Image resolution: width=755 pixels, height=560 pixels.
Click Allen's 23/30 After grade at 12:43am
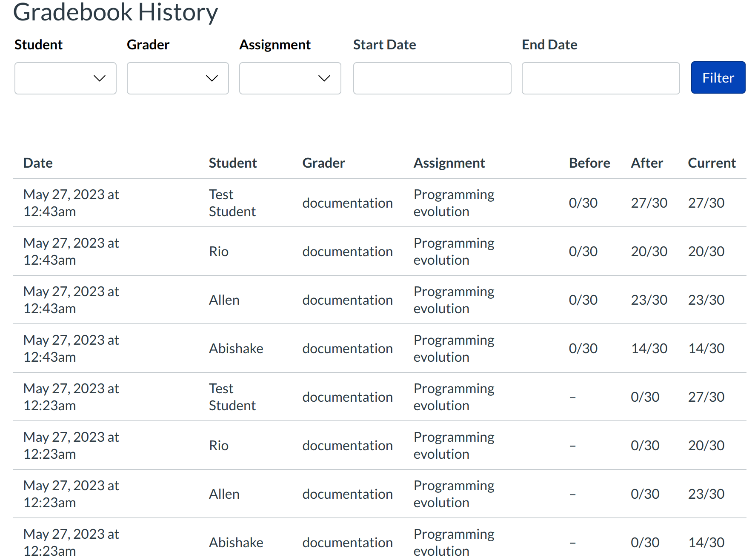tap(649, 300)
